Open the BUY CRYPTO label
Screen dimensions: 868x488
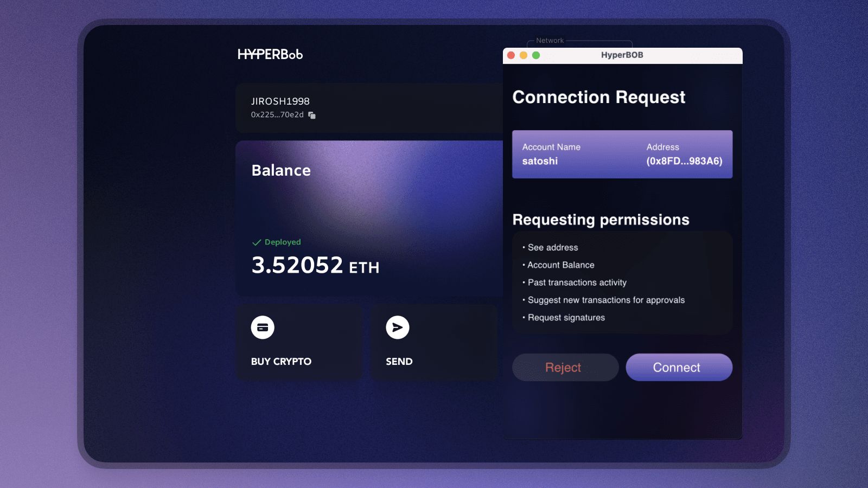point(281,362)
